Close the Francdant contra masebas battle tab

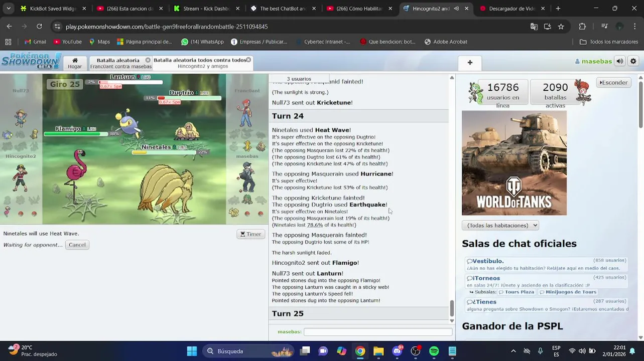click(x=148, y=60)
